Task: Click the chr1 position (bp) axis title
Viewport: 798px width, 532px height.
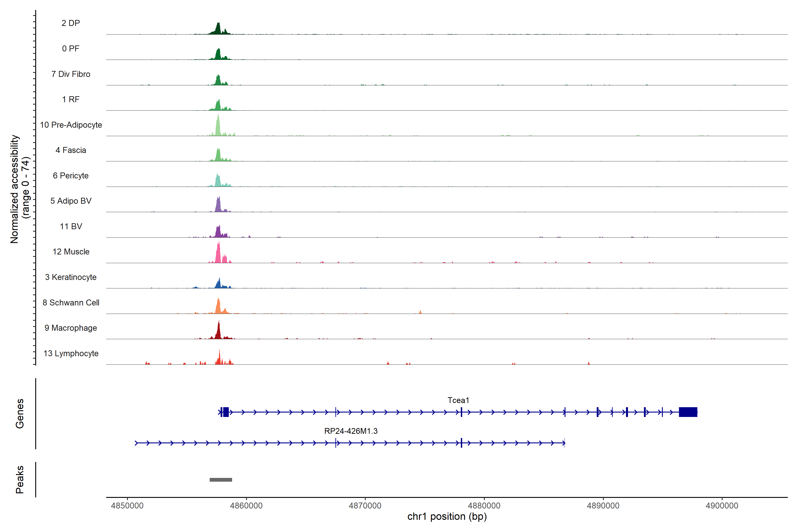Action: [x=447, y=516]
